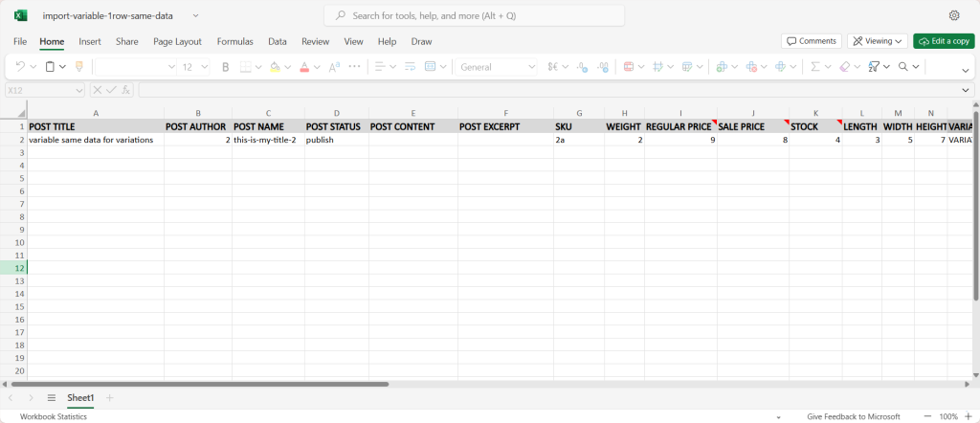Switch to the Insert tab

coord(90,41)
